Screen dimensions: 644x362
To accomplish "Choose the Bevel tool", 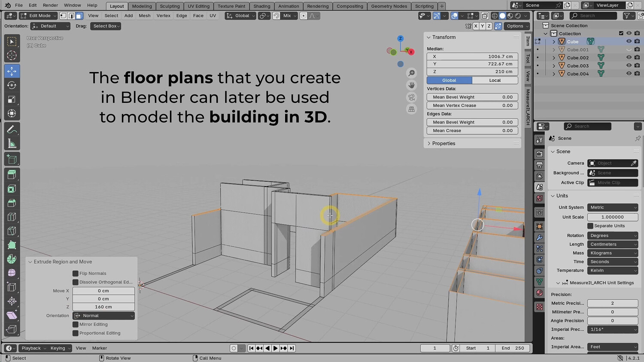I will click(12, 203).
